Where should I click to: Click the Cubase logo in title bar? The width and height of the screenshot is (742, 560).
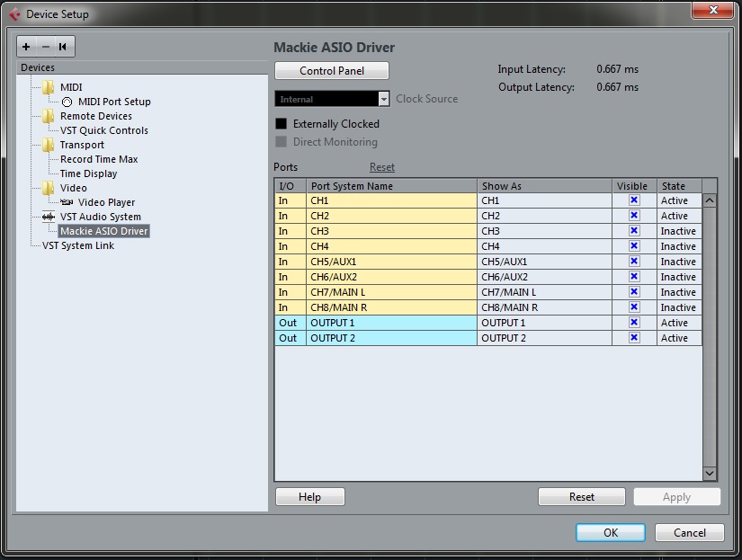pyautogui.click(x=14, y=14)
